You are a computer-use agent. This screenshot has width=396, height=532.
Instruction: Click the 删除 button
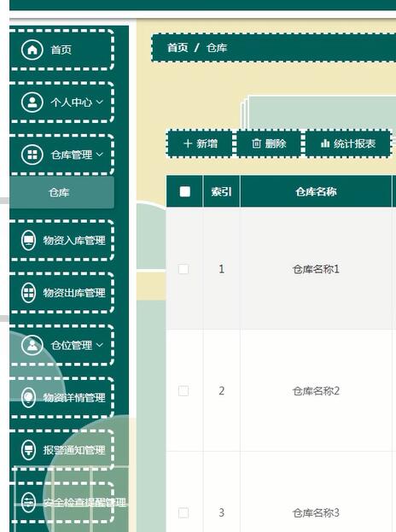pyautogui.click(x=269, y=143)
